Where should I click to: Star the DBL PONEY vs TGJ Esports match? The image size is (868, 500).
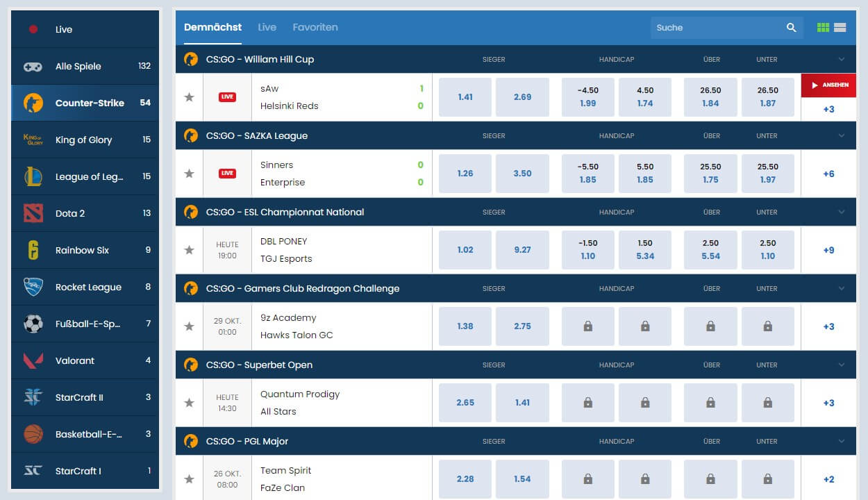pyautogui.click(x=189, y=250)
